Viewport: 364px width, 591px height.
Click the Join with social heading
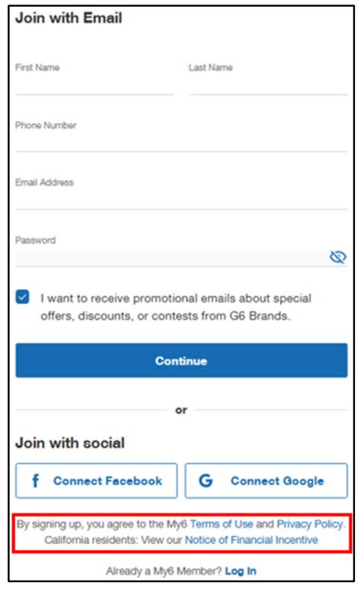(x=70, y=443)
